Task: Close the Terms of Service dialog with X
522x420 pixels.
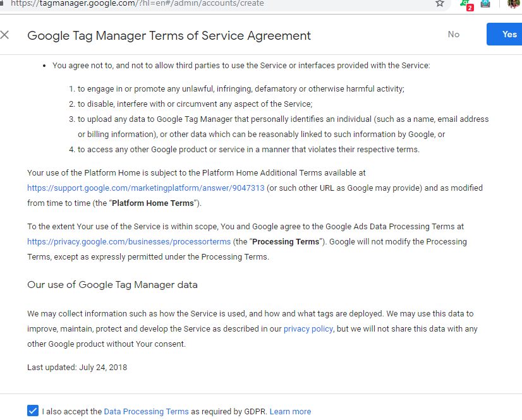Action: pos(4,35)
